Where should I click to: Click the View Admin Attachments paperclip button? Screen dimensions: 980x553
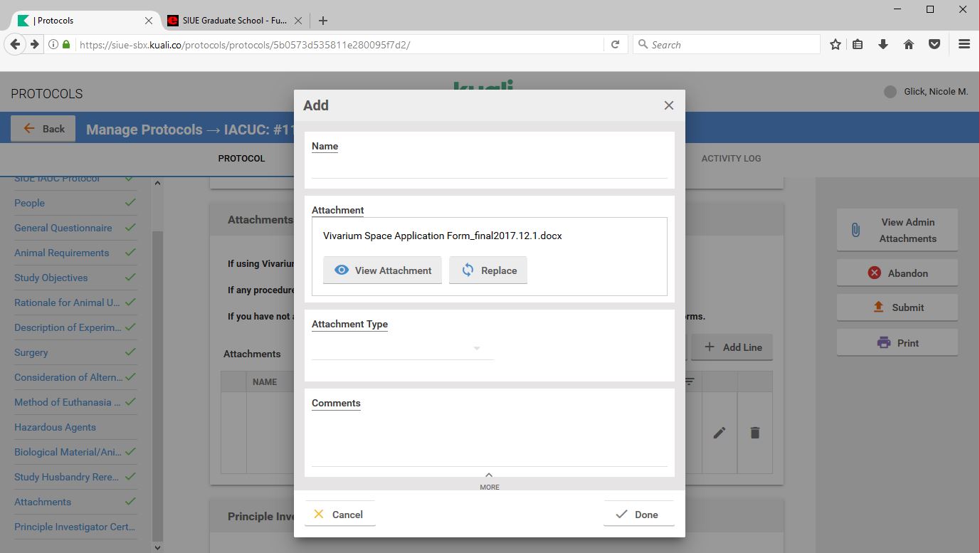(x=897, y=230)
